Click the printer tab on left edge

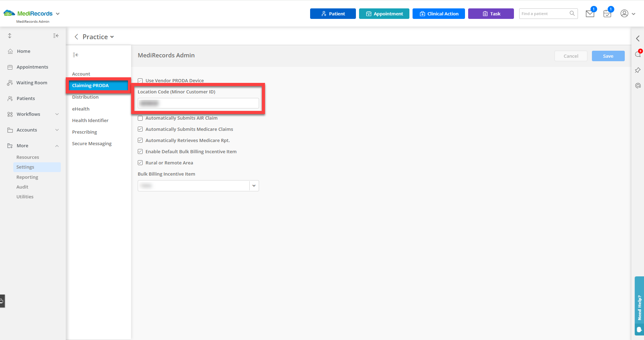(x=2, y=301)
